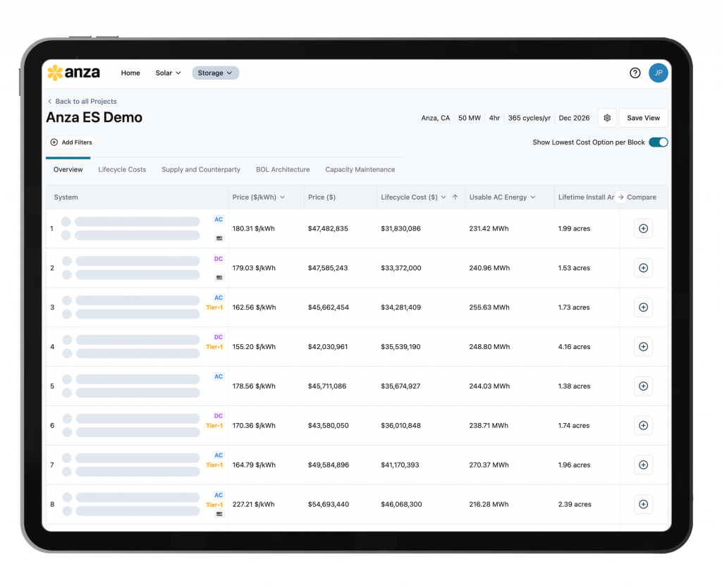The height and width of the screenshot is (588, 722).
Task: Click the Add Filters button
Action: tap(71, 142)
